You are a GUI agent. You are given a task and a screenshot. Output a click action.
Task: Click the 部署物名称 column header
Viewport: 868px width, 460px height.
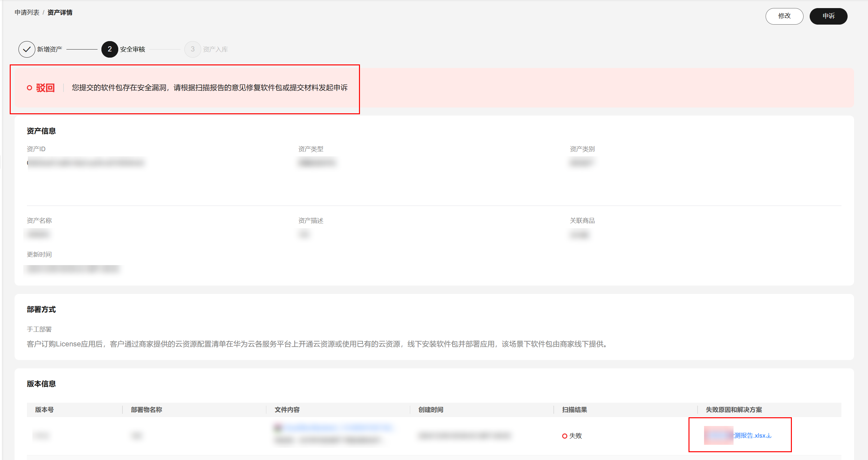[145, 410]
